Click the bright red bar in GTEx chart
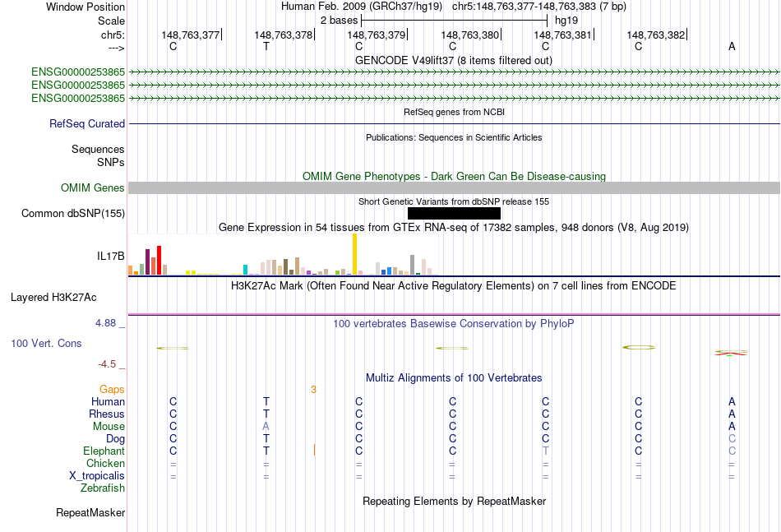The image size is (781, 532). pyautogui.click(x=159, y=260)
